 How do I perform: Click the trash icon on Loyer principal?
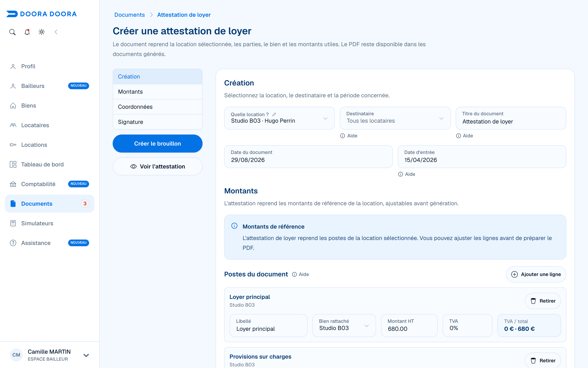tap(533, 301)
